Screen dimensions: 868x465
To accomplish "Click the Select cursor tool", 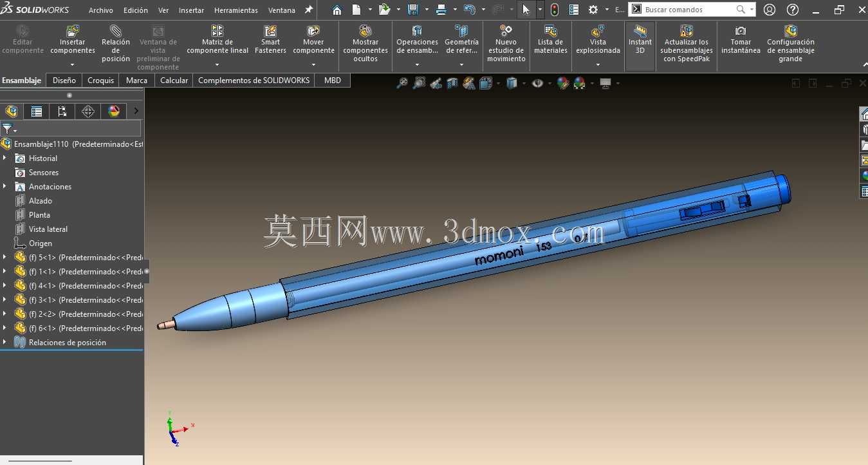I will pyautogui.click(x=526, y=10).
